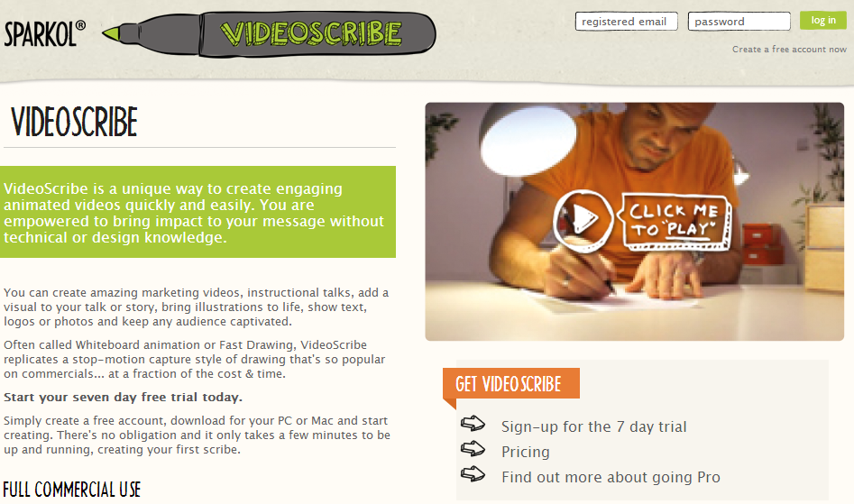
Task: Click the orange Get VideoScribe banner
Action: point(511,384)
